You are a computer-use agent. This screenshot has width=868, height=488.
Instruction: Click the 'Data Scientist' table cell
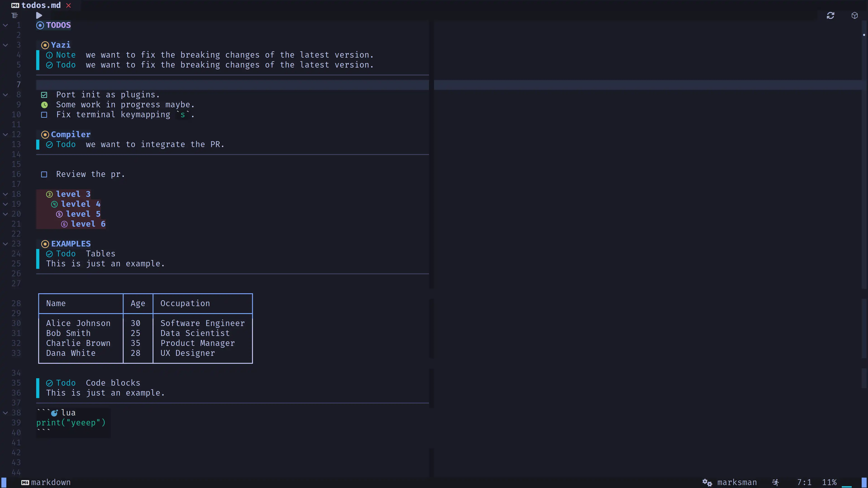(x=195, y=333)
